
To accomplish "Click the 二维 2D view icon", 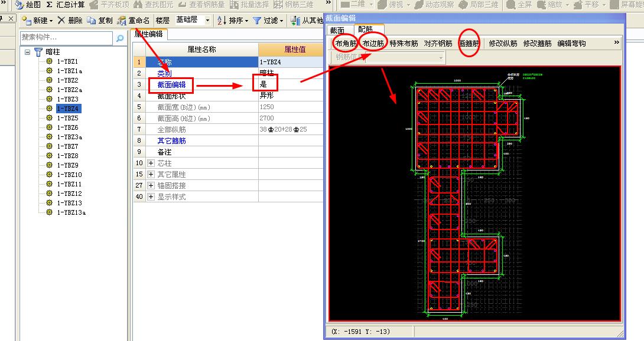I will 346,5.
